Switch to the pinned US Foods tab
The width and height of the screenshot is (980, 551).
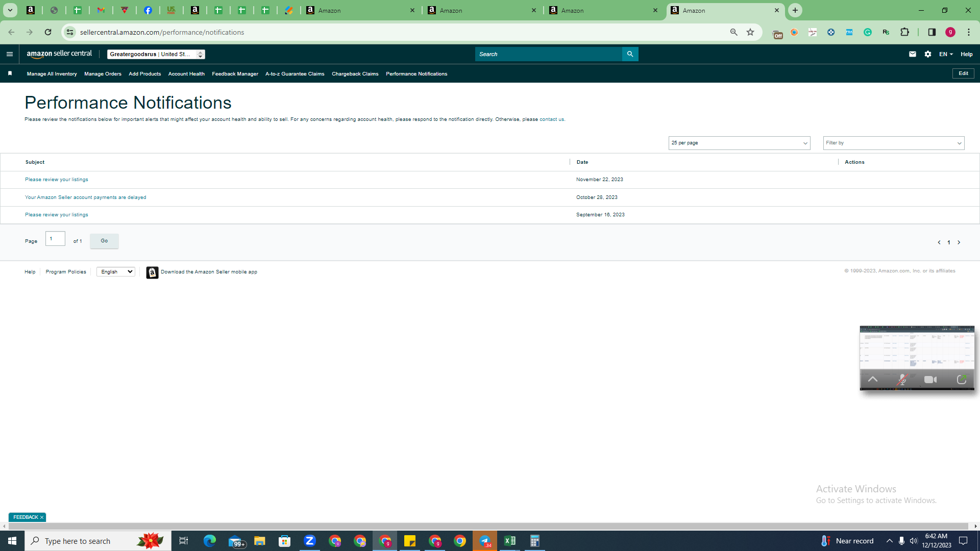click(x=171, y=10)
